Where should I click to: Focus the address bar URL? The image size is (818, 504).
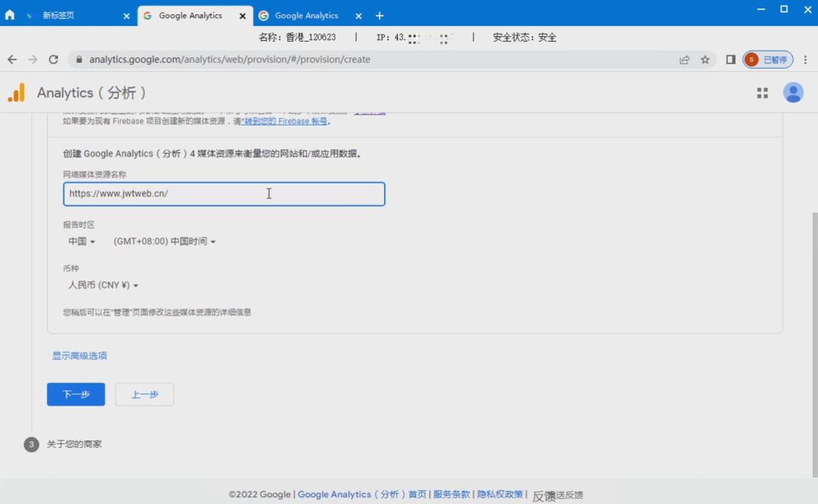229,60
